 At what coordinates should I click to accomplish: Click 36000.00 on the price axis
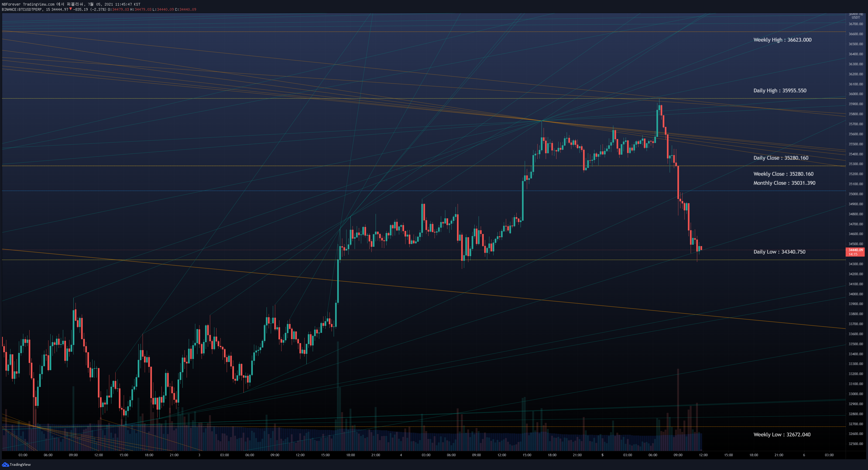(x=855, y=94)
